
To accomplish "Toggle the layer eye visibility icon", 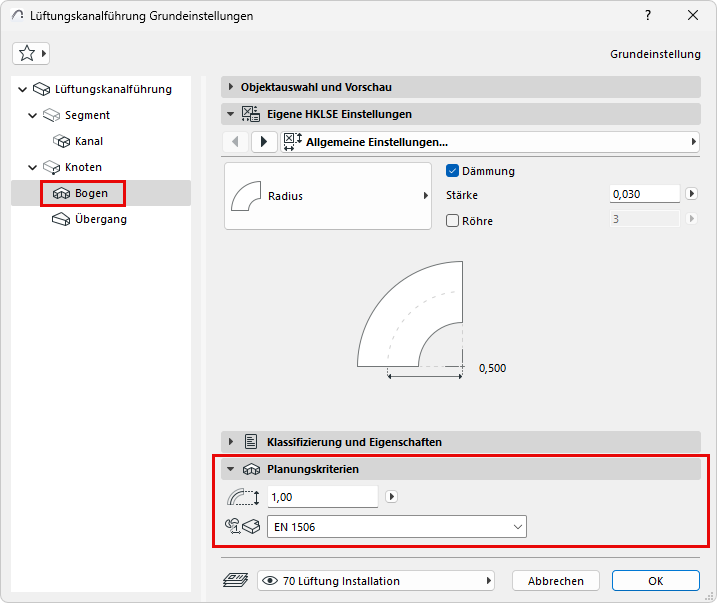I will (270, 581).
